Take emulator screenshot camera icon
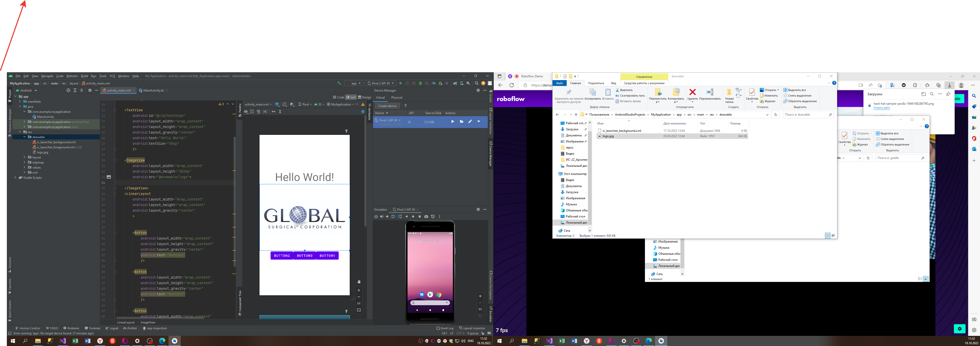This screenshot has width=980, height=346. pos(426,216)
